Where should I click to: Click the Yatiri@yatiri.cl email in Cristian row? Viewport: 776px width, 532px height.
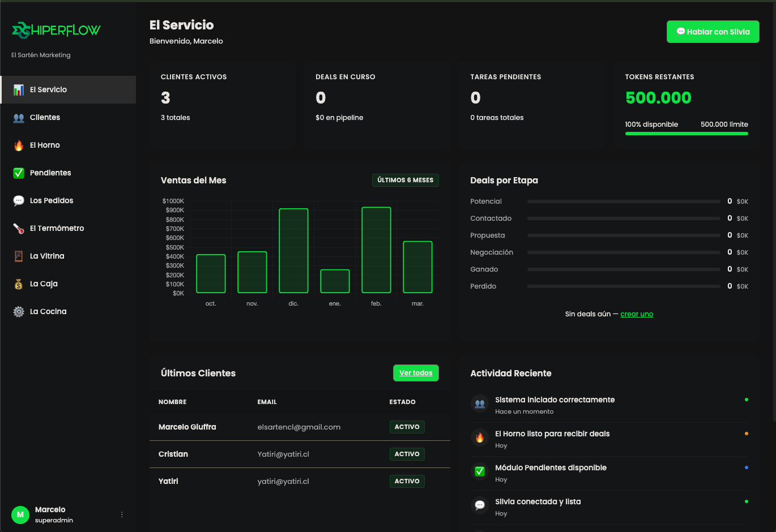tap(283, 454)
